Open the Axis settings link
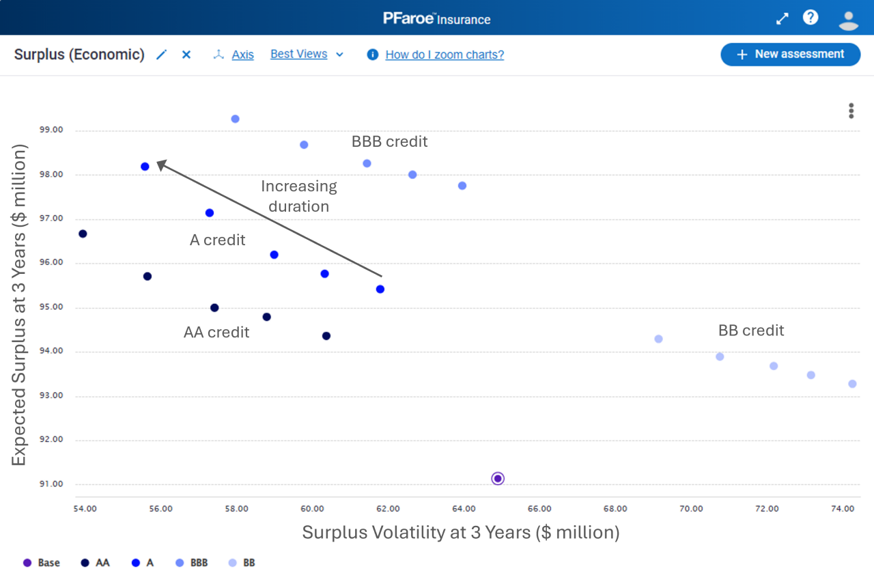This screenshot has width=874, height=588. click(x=242, y=55)
